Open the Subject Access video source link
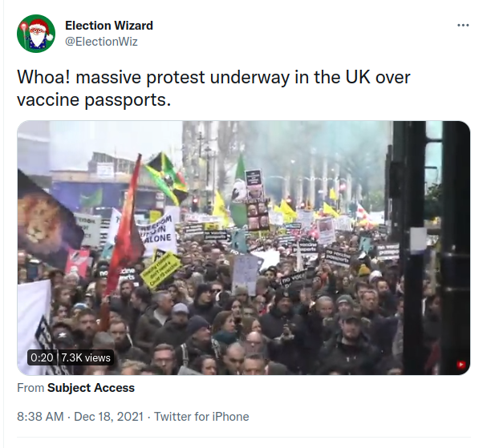483x448 pixels. click(x=91, y=388)
